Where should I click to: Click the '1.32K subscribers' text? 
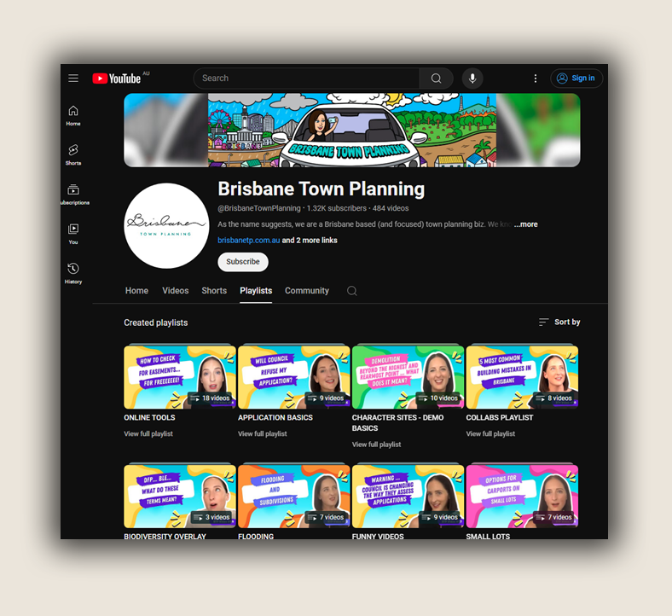[337, 208]
